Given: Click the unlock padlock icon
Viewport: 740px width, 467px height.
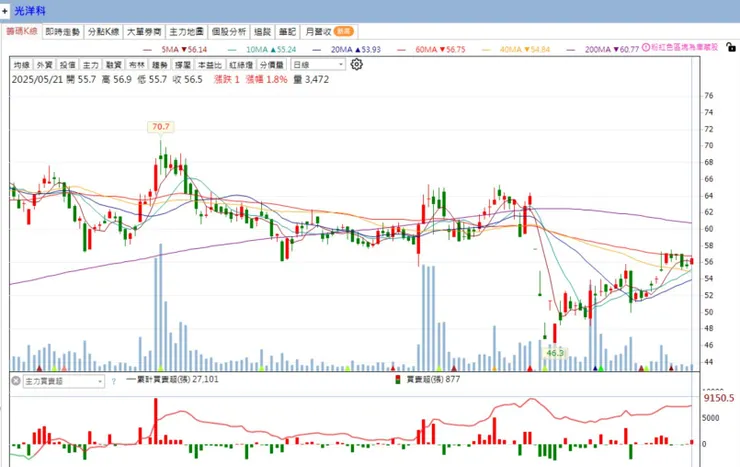Looking at the screenshot, I should [731, 47].
